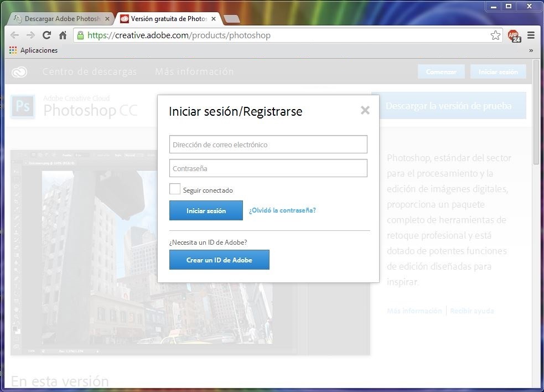
Task: Close the Iniciar sesión/Registrarse dialog
Action: pos(365,110)
